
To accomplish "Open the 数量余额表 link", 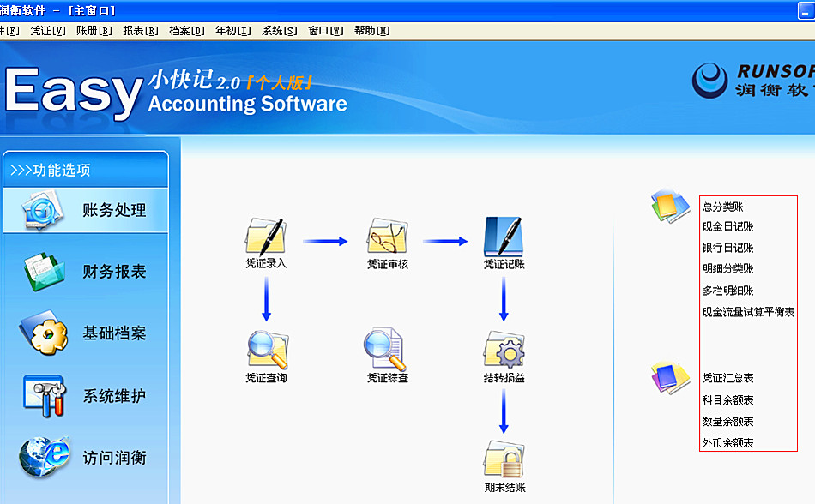I will [x=727, y=422].
